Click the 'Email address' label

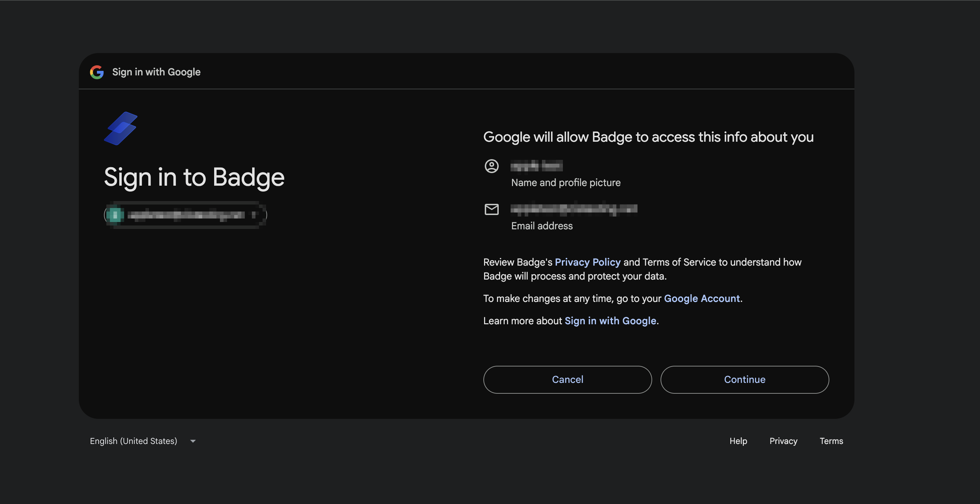point(542,226)
